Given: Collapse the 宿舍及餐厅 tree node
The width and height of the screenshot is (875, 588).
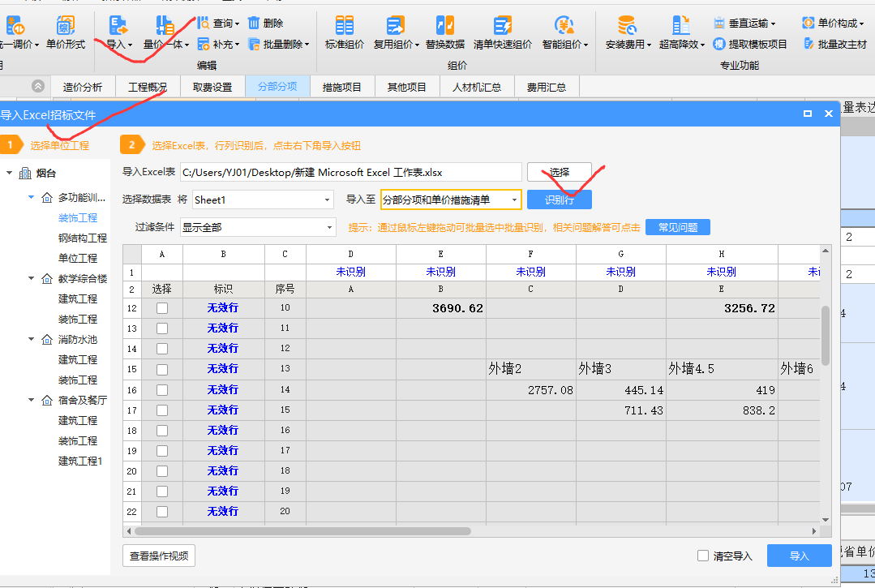Looking at the screenshot, I should pyautogui.click(x=32, y=400).
